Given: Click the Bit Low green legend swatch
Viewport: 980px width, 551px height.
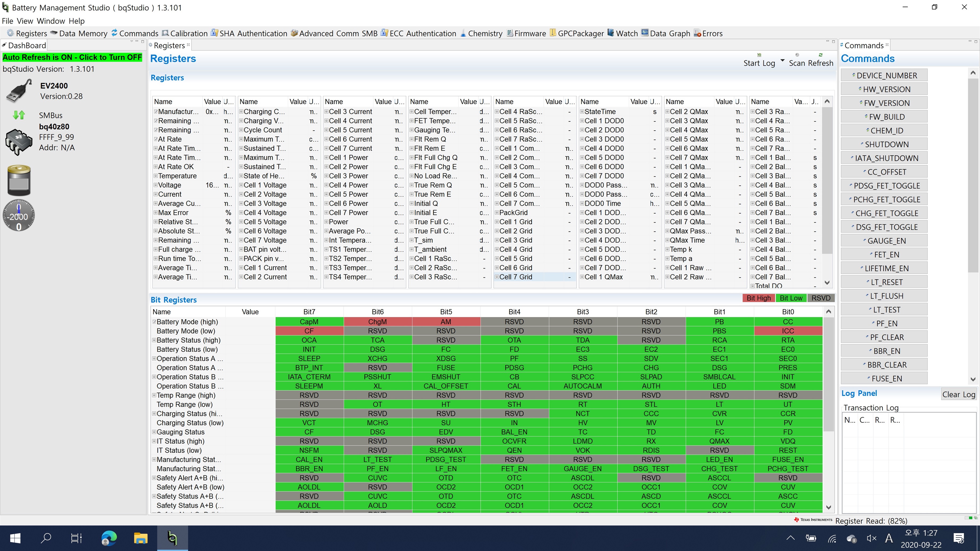Looking at the screenshot, I should 791,298.
